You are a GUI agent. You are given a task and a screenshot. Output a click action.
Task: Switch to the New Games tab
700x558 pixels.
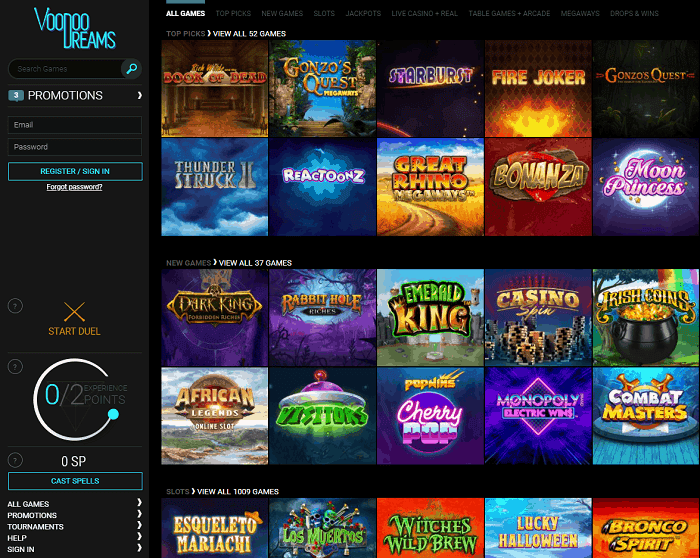click(282, 13)
